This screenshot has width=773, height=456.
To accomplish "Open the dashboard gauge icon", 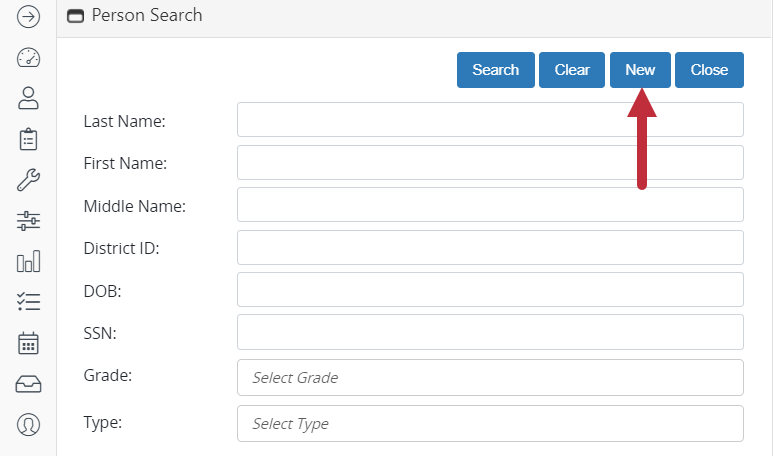I will (28, 58).
